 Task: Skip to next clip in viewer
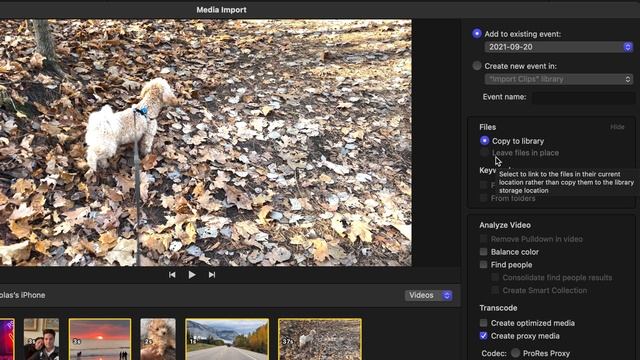[x=211, y=275]
